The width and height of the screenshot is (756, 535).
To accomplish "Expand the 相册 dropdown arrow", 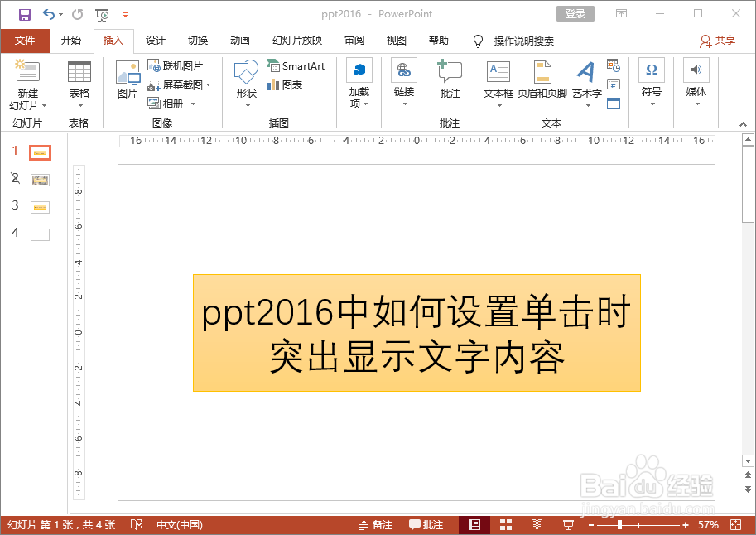I will (193, 104).
